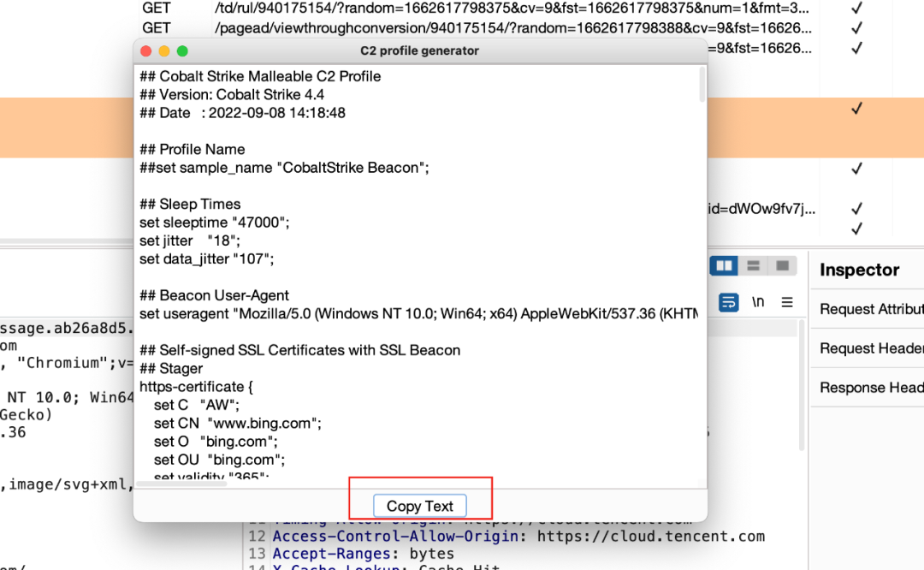Screen dimensions: 924x570
Task: Click the horizontal scrollbar in profile generator
Action: click(181, 484)
